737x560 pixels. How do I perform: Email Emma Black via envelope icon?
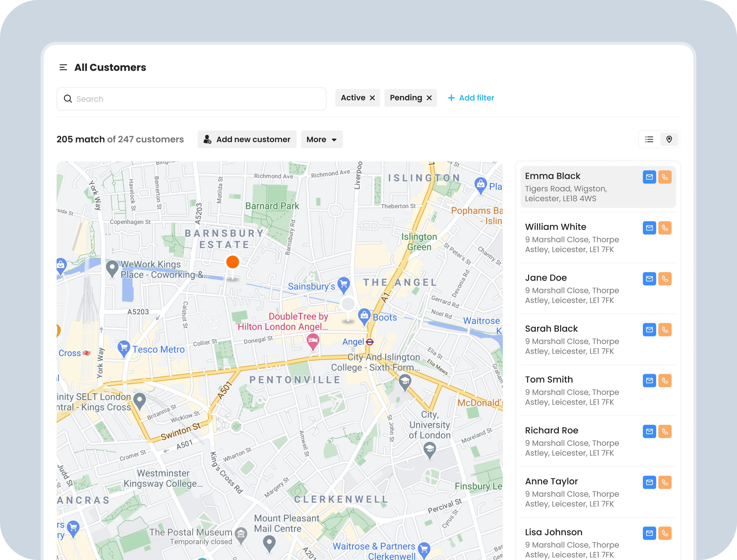pyautogui.click(x=649, y=177)
